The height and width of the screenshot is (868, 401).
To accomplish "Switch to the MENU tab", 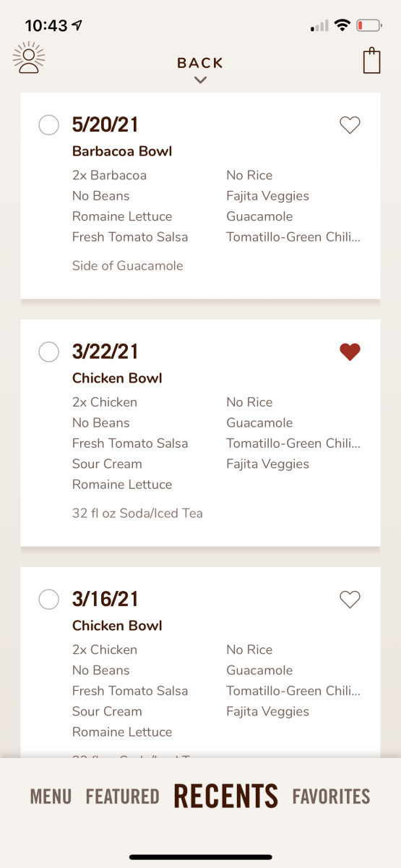I will pos(51,797).
